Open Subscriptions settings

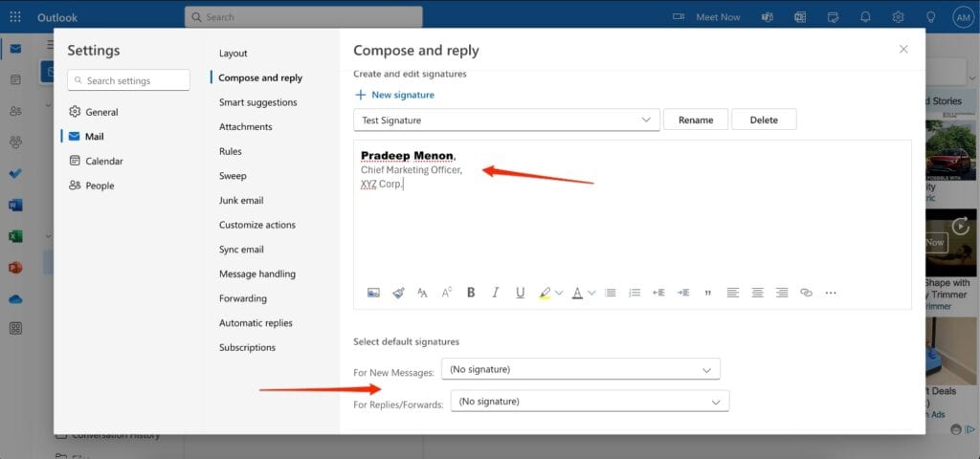tap(247, 348)
